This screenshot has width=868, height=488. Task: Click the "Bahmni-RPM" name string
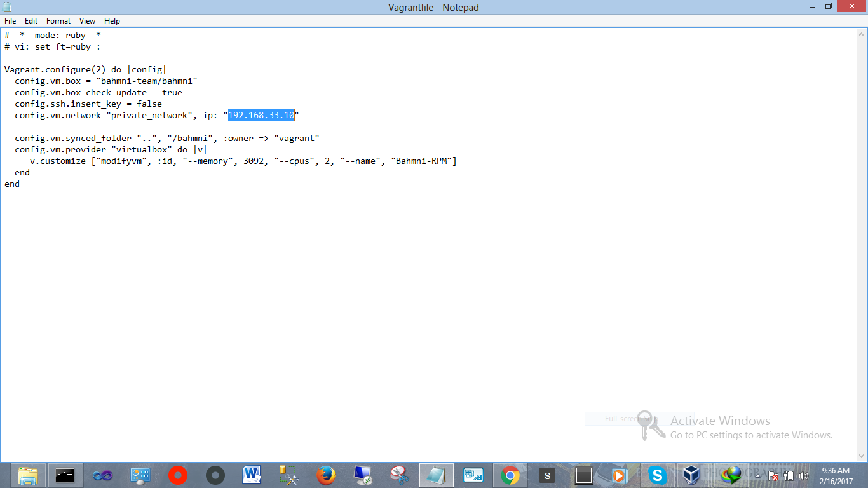(x=421, y=161)
